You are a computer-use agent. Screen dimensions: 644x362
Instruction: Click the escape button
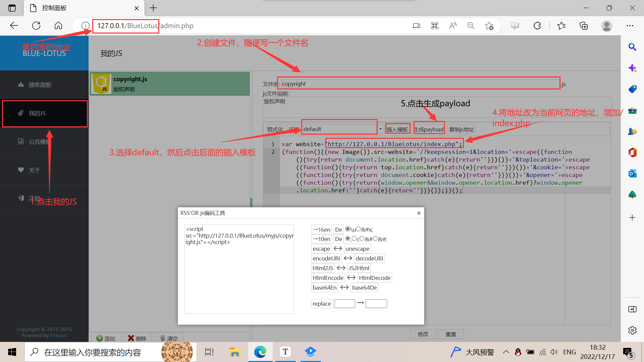click(321, 249)
